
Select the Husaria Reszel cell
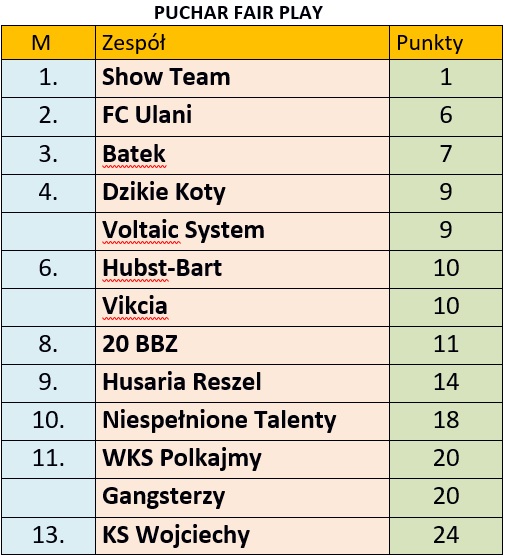point(242,384)
